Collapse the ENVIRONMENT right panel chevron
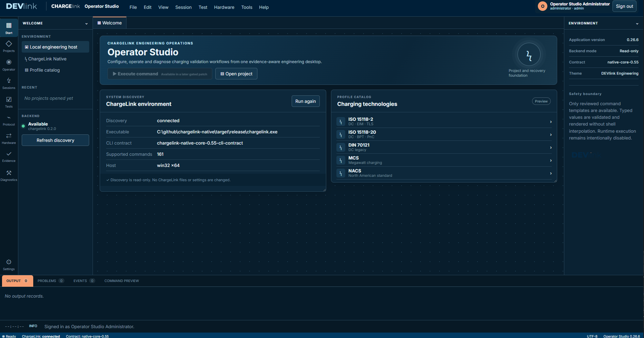644x338 pixels. [x=637, y=23]
